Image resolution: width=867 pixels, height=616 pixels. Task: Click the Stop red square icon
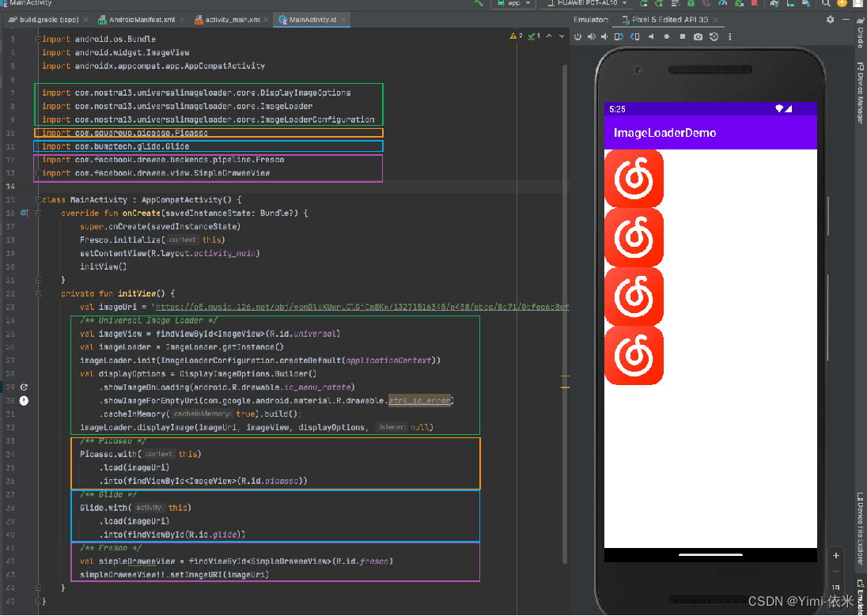click(x=755, y=3)
